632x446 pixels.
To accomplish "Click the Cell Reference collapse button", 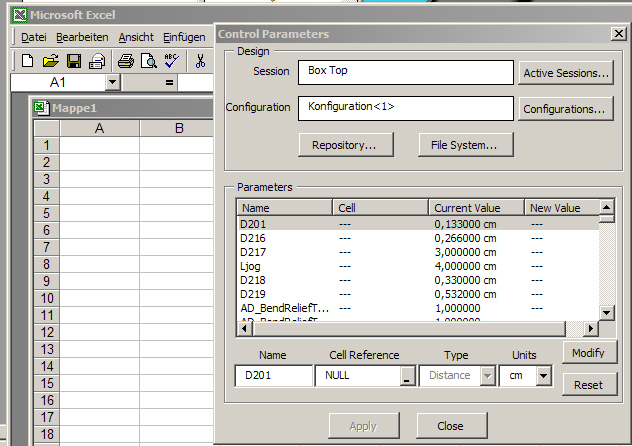I will point(407,376).
